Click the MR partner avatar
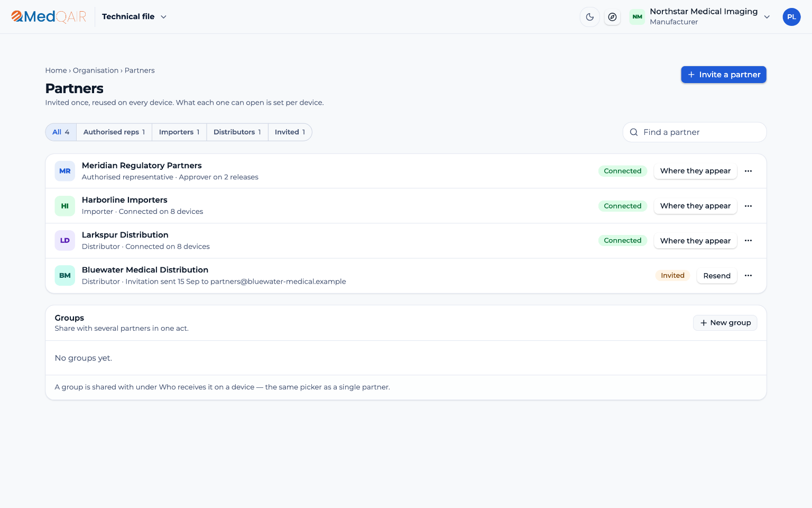The width and height of the screenshot is (812, 508). click(x=65, y=171)
